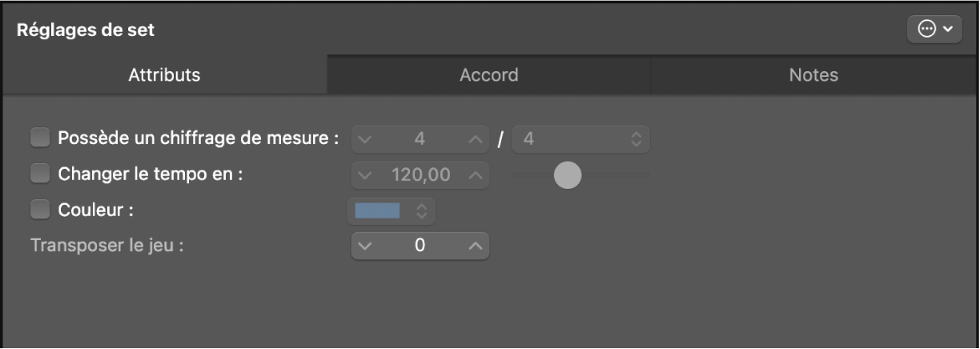Image resolution: width=980 pixels, height=349 pixels.
Task: Toggle the Changer le tempo en checkbox
Action: (40, 174)
